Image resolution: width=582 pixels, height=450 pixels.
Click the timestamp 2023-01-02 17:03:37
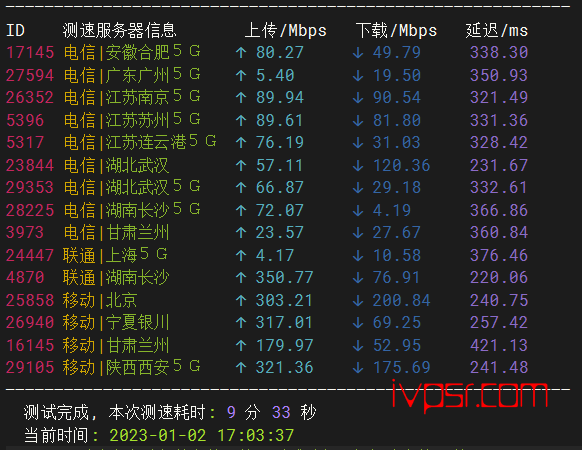pos(202,435)
